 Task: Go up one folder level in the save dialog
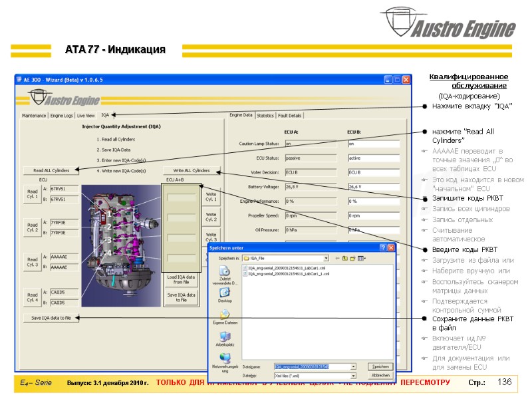coord(344,258)
